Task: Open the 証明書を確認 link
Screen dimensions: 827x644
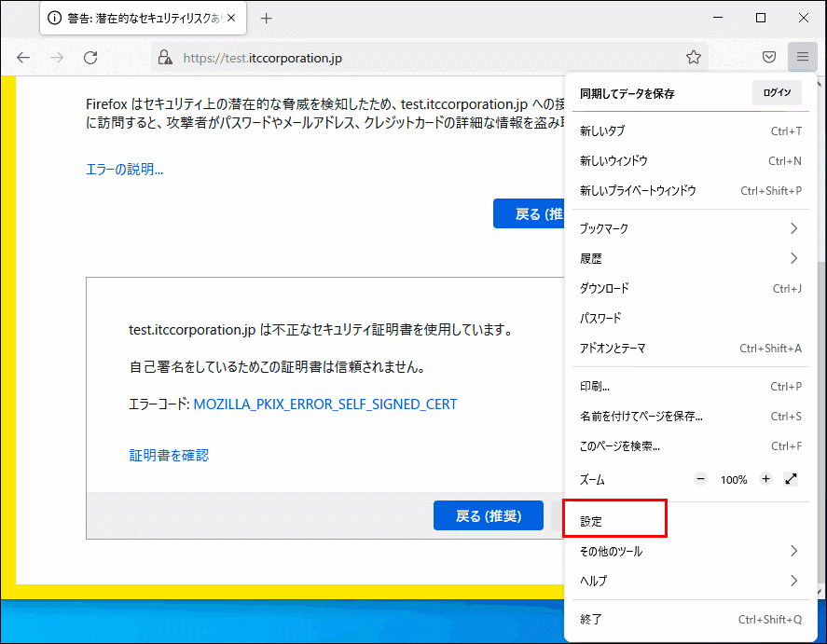Action: (x=169, y=455)
